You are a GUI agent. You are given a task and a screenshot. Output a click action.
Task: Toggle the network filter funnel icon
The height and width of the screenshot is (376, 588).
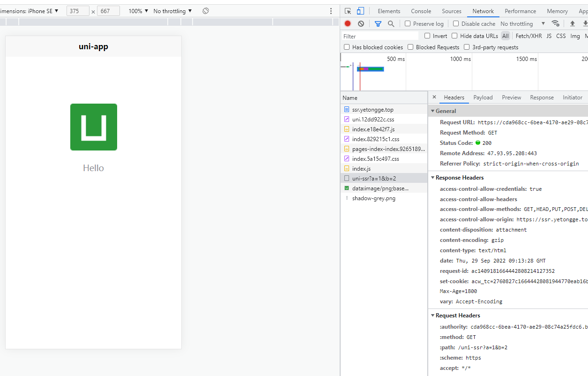coord(378,23)
